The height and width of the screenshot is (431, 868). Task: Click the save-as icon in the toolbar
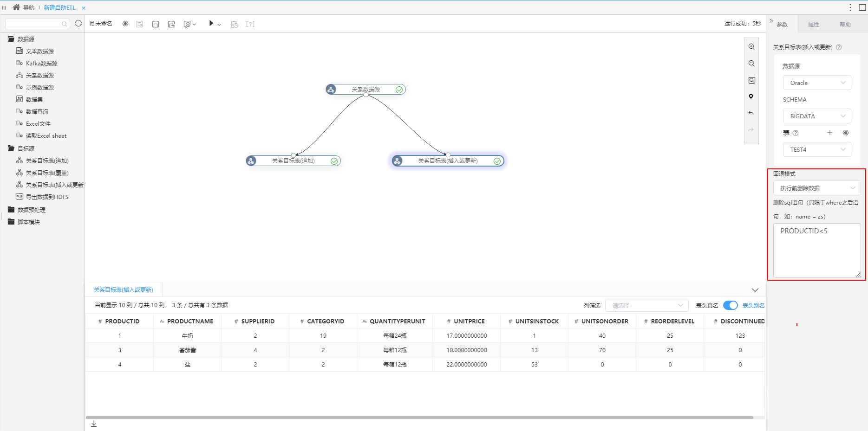click(171, 24)
